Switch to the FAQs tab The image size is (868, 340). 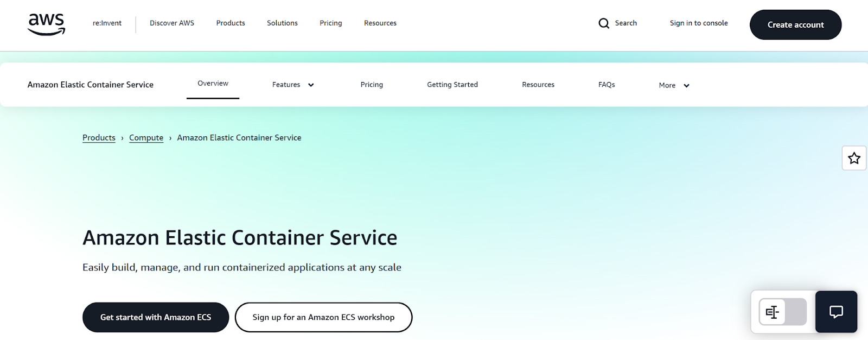607,85
